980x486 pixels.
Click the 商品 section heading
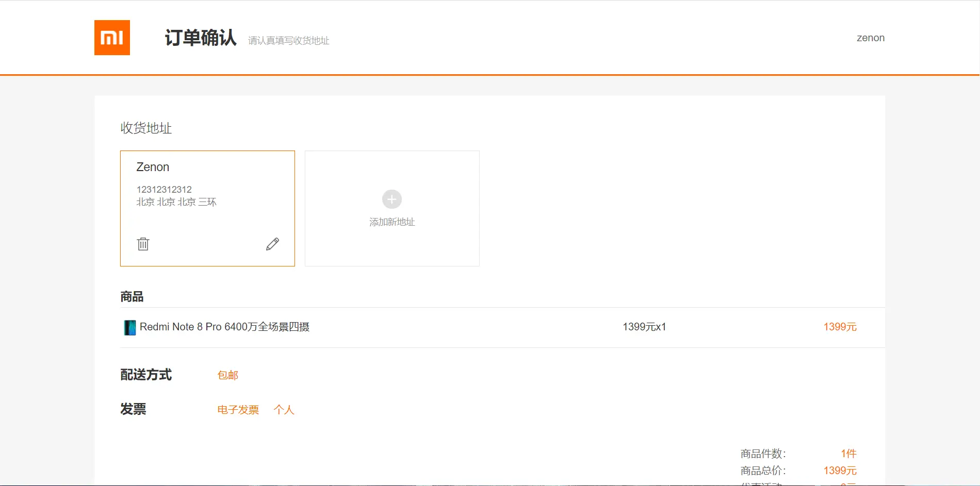[132, 297]
